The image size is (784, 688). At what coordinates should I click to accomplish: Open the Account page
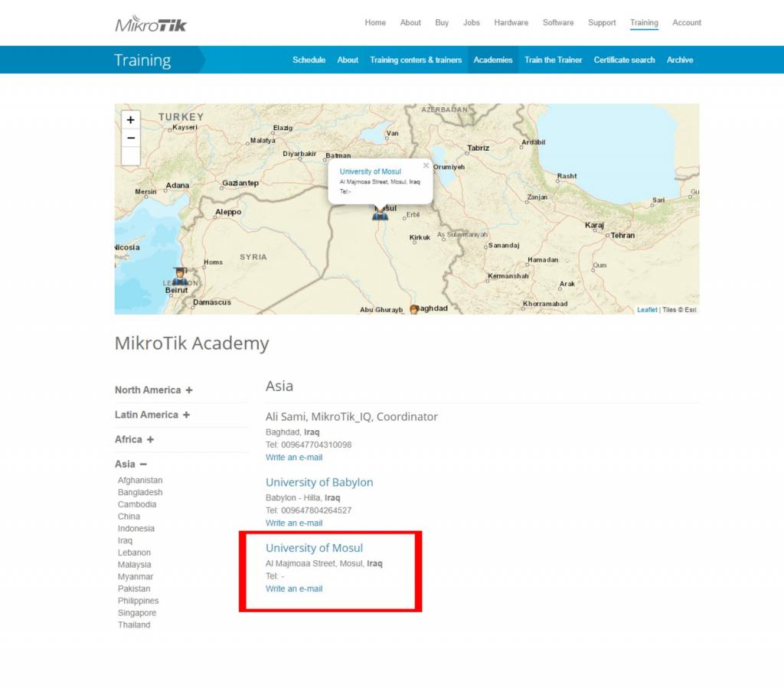(x=686, y=23)
